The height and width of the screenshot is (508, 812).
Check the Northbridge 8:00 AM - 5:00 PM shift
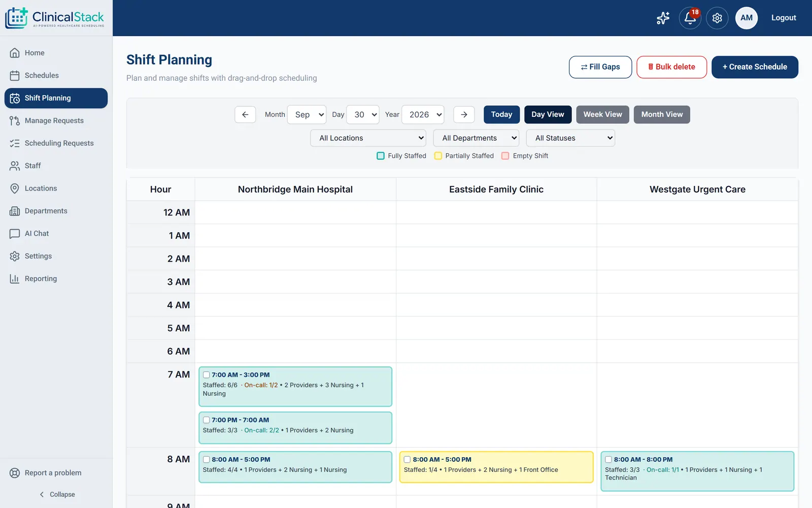tap(207, 459)
